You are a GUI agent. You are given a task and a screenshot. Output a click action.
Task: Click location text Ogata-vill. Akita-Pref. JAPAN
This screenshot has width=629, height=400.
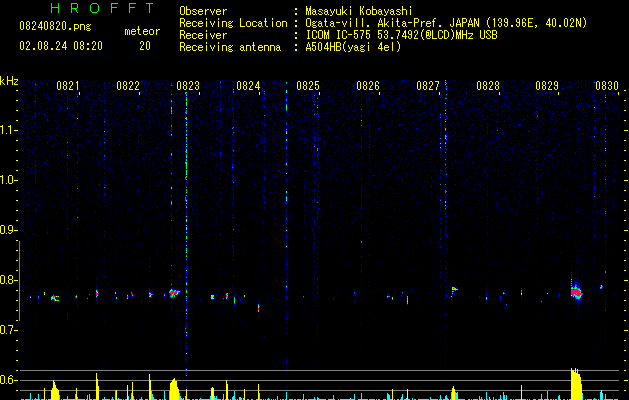click(394, 23)
